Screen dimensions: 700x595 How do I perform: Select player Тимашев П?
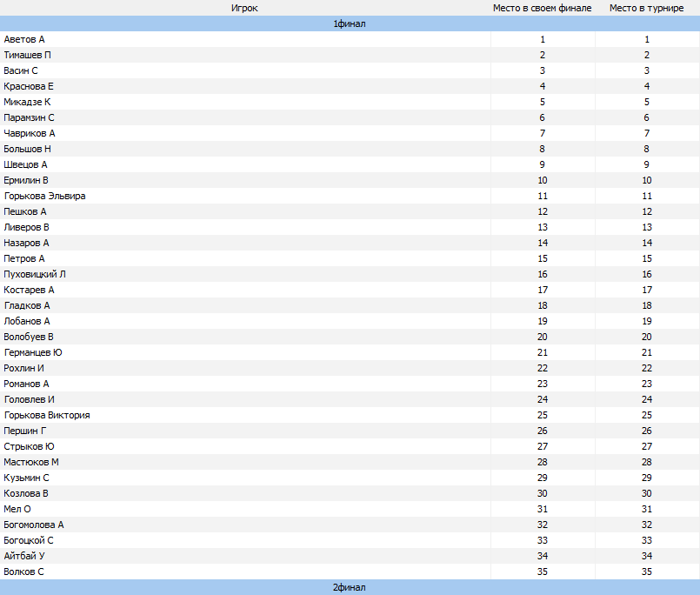[x=27, y=55]
